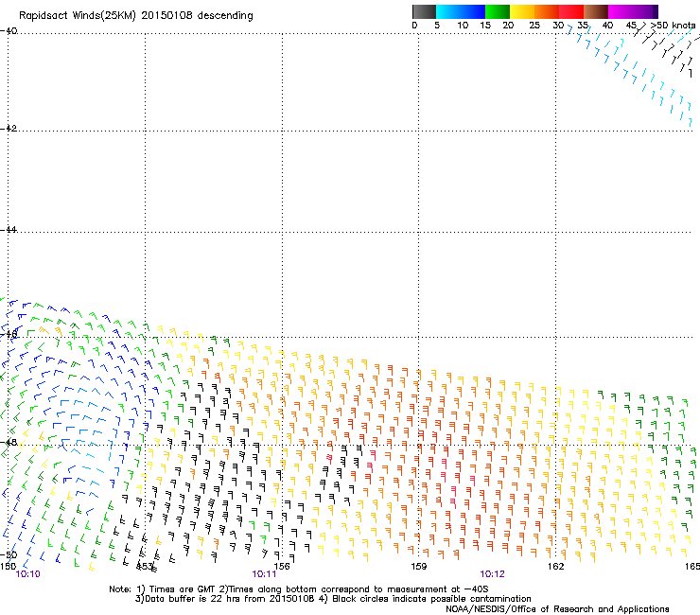Viewport: 700px width, 615px height.
Task: Click the brown 35-40 knots legend swatch
Action: pyautogui.click(x=596, y=11)
